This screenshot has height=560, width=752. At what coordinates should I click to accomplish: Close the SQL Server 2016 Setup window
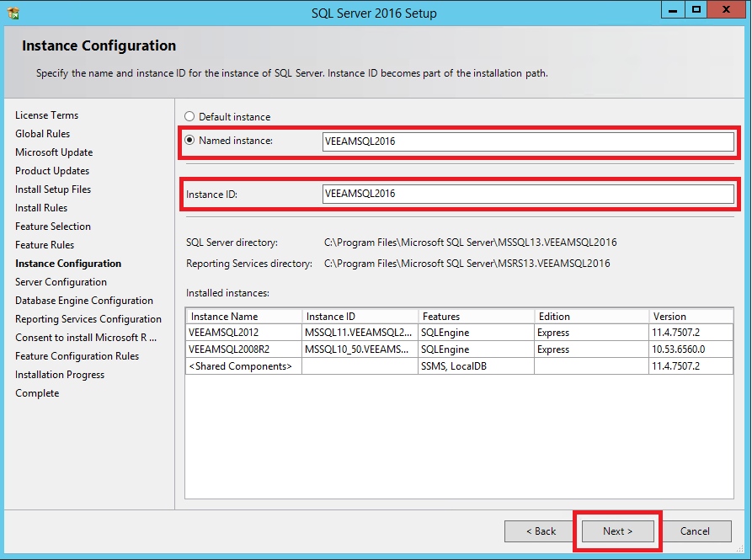(x=726, y=9)
